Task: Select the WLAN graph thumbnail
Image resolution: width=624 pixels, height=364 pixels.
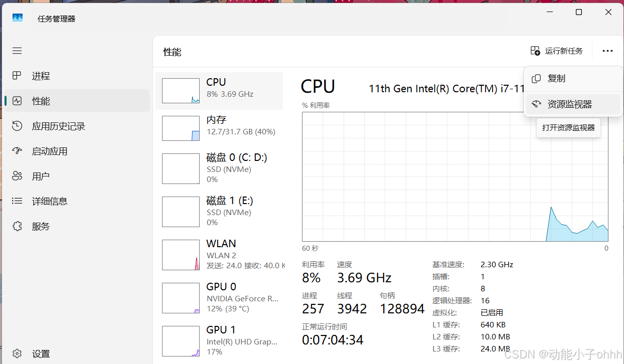Action: pos(181,255)
